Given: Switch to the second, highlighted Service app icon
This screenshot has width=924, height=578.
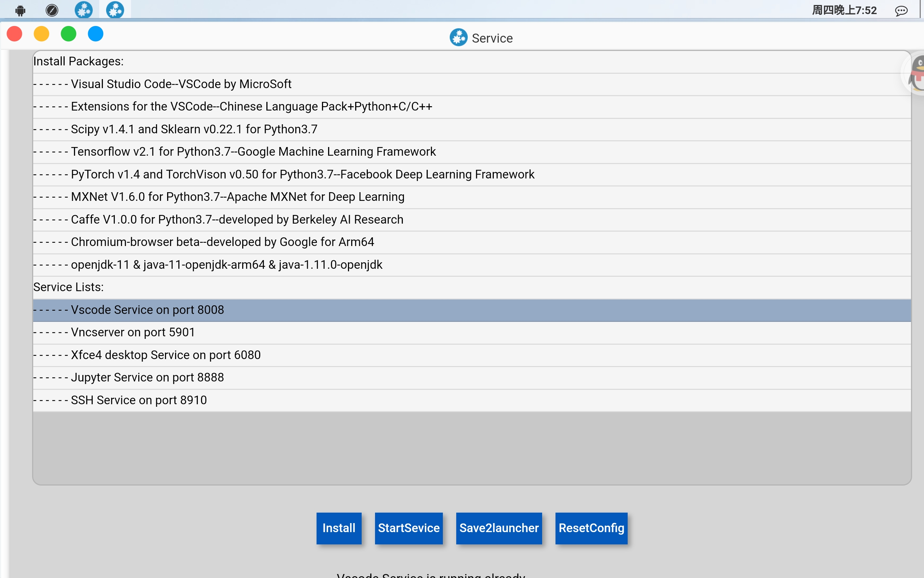Looking at the screenshot, I should click(115, 9).
